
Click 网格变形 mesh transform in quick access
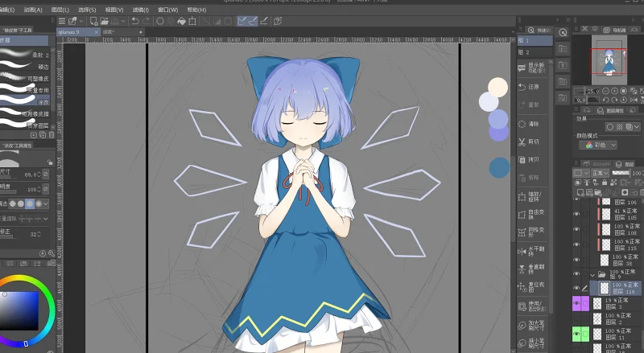(x=532, y=232)
